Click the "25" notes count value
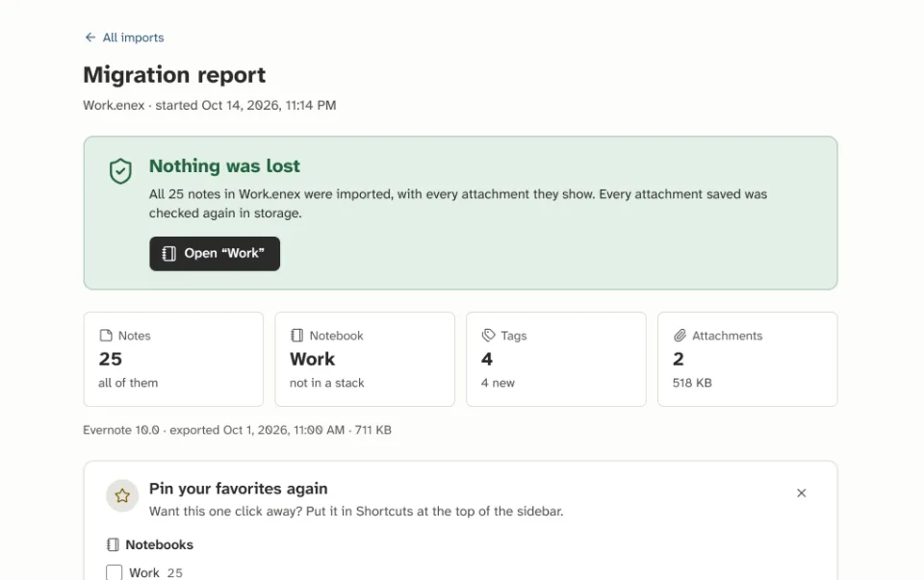 pyautogui.click(x=110, y=359)
